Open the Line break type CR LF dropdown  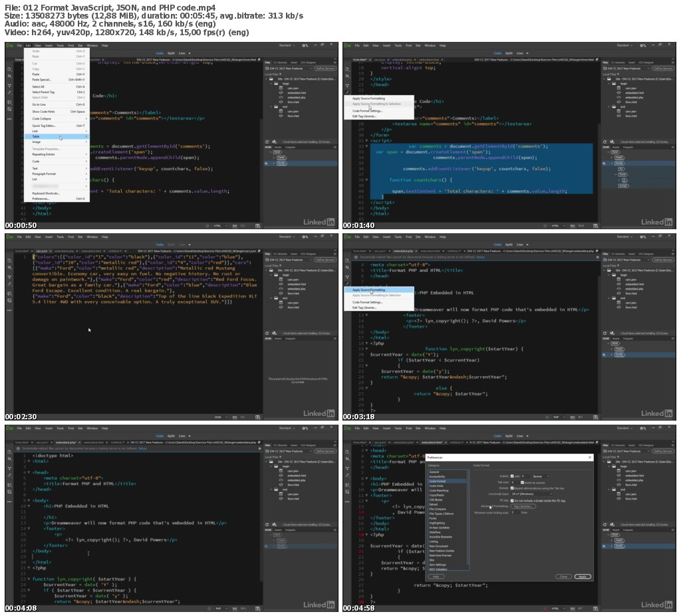click(x=531, y=494)
